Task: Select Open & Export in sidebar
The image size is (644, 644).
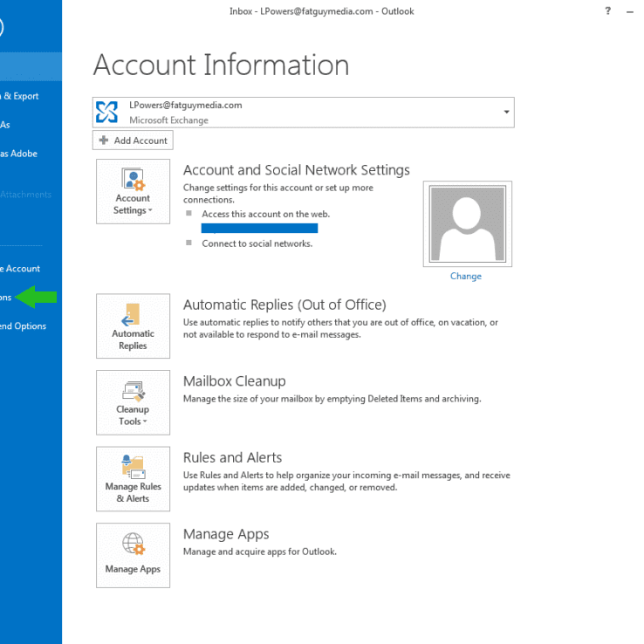Action: click(19, 96)
